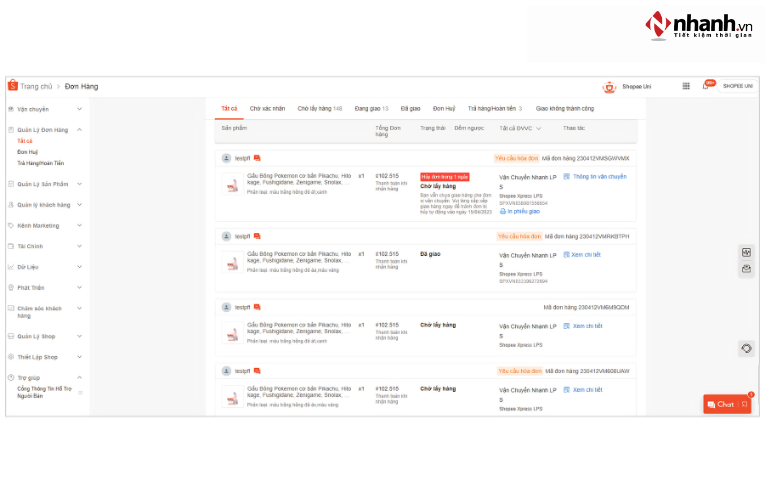Click the Đã giao status text
The width and height of the screenshot is (765, 478).
430,254
